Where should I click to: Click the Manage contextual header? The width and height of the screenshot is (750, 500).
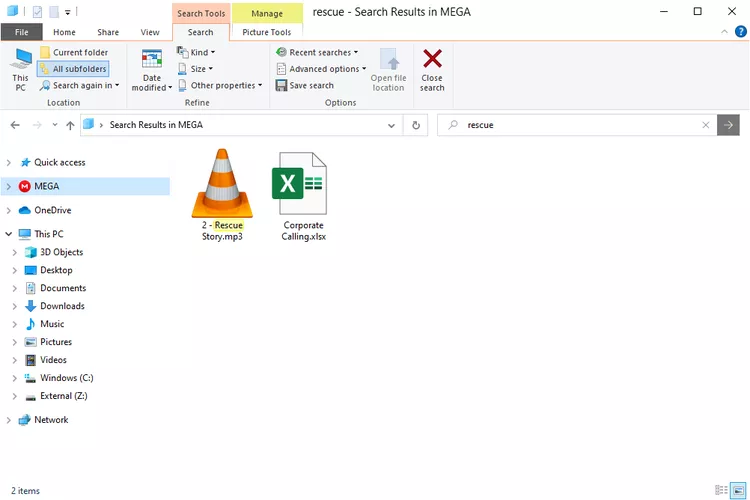tap(267, 13)
